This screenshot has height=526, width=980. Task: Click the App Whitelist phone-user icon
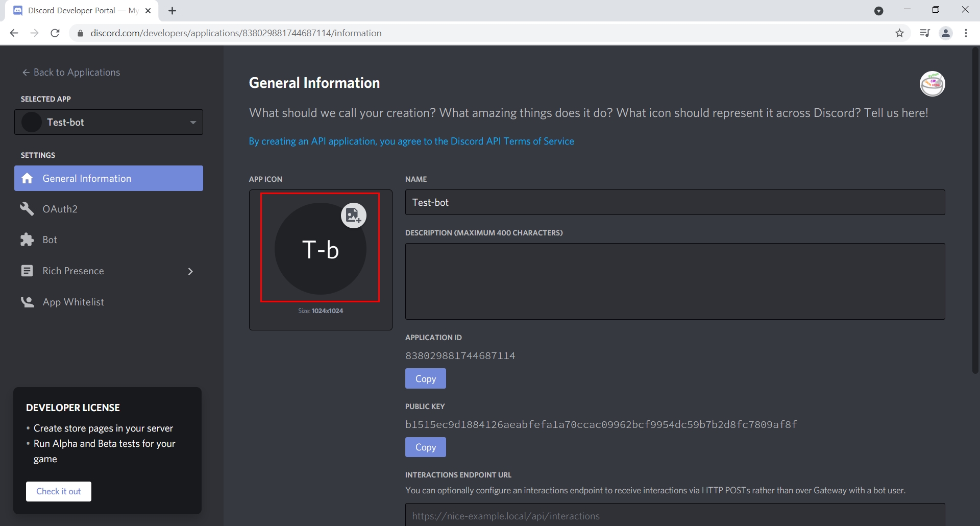point(27,302)
